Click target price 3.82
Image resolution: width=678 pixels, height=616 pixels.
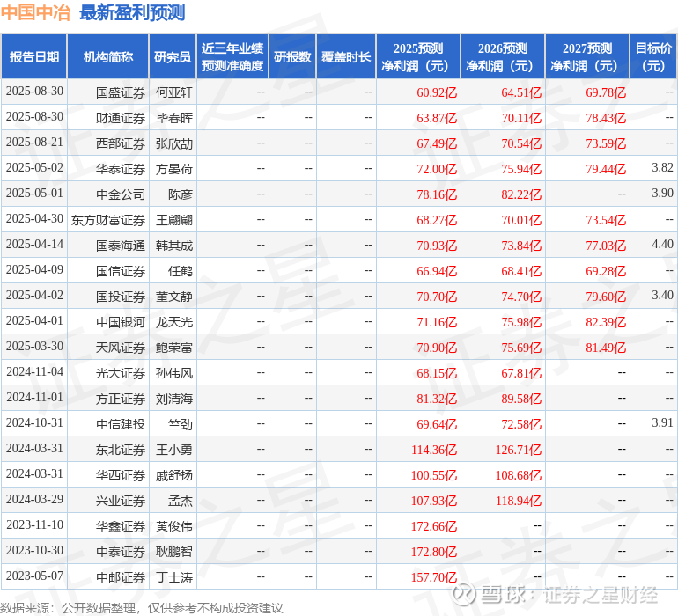coord(662,168)
